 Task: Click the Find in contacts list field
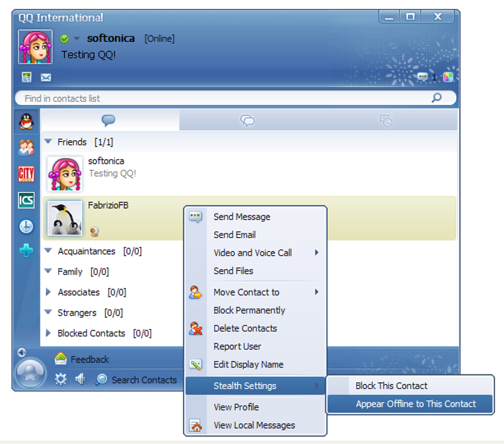[236, 98]
